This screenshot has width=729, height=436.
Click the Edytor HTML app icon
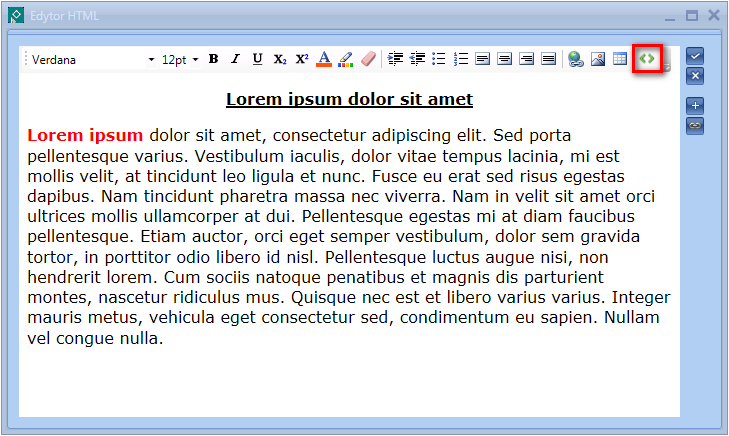pos(16,15)
